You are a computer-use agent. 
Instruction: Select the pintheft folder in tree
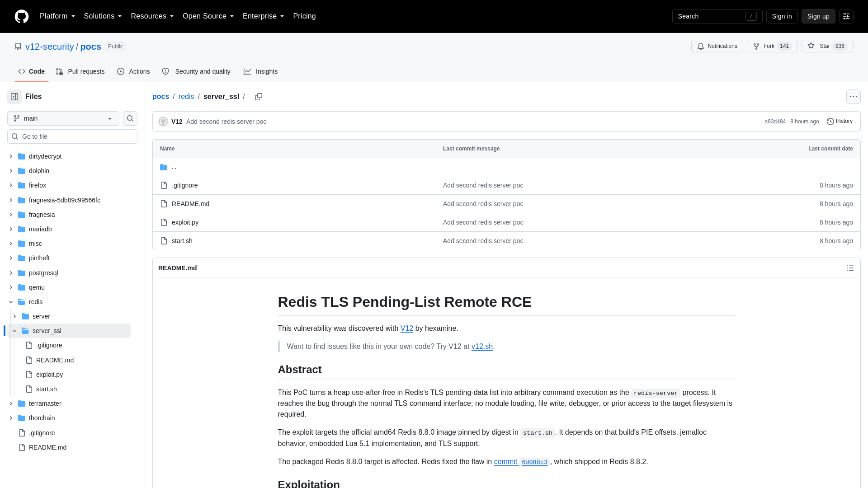(x=39, y=258)
